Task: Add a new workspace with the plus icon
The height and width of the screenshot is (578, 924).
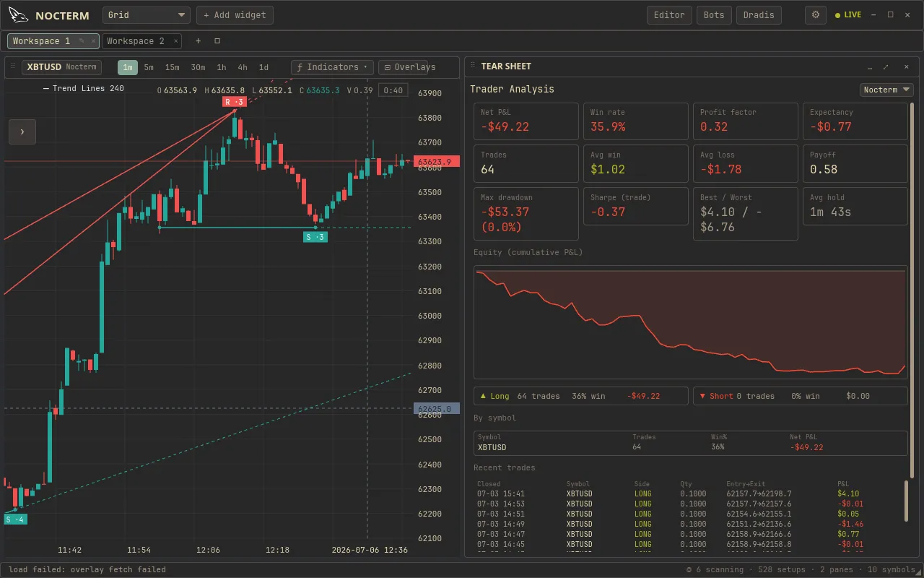Action: pos(199,41)
